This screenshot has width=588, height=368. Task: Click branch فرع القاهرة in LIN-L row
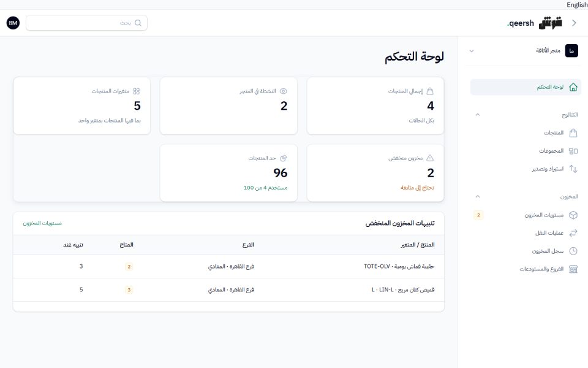[231, 290]
